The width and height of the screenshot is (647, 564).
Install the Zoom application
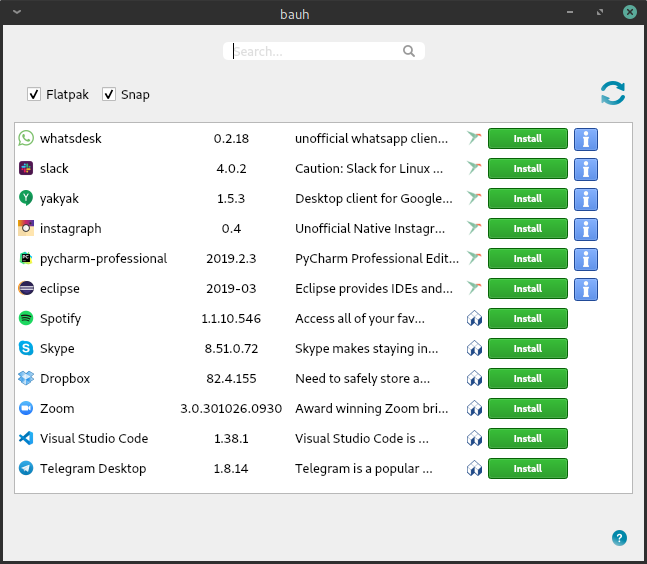pyautogui.click(x=527, y=409)
